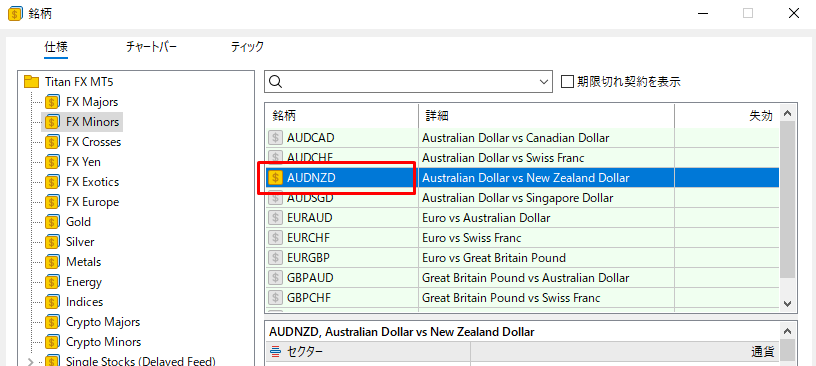Click the FX Exotics group icon
This screenshot has width=816, height=366.
coord(52,182)
